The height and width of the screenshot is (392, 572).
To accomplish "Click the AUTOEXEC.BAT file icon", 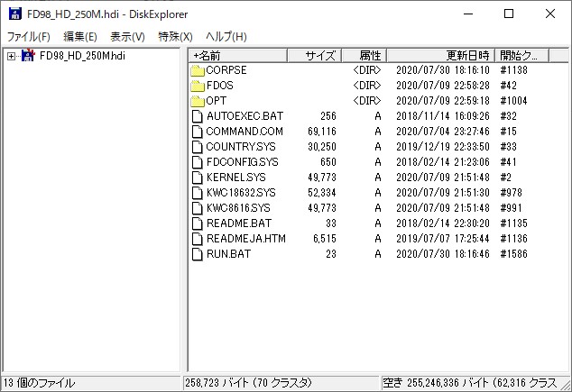I will [198, 116].
